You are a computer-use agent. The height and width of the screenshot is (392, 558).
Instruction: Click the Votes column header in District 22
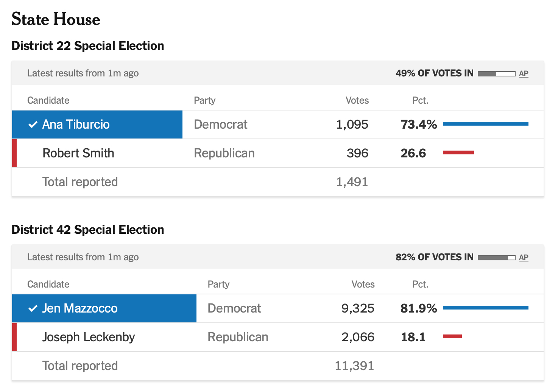pyautogui.click(x=357, y=100)
